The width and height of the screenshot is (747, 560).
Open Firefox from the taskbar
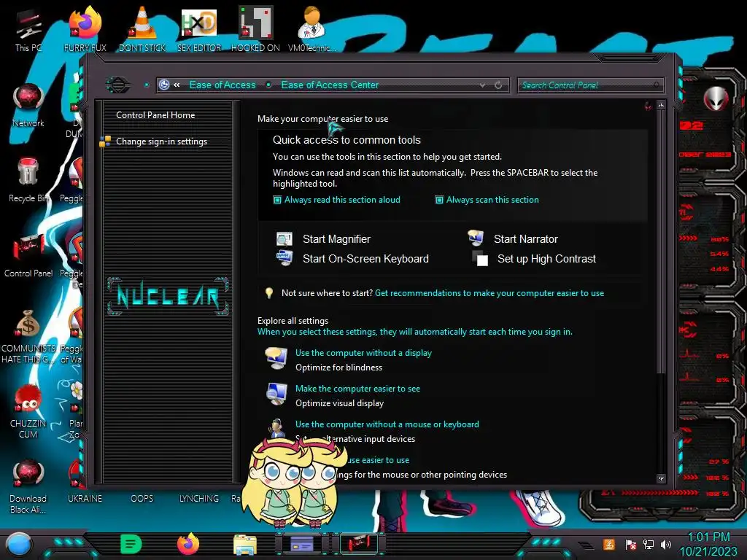click(187, 544)
